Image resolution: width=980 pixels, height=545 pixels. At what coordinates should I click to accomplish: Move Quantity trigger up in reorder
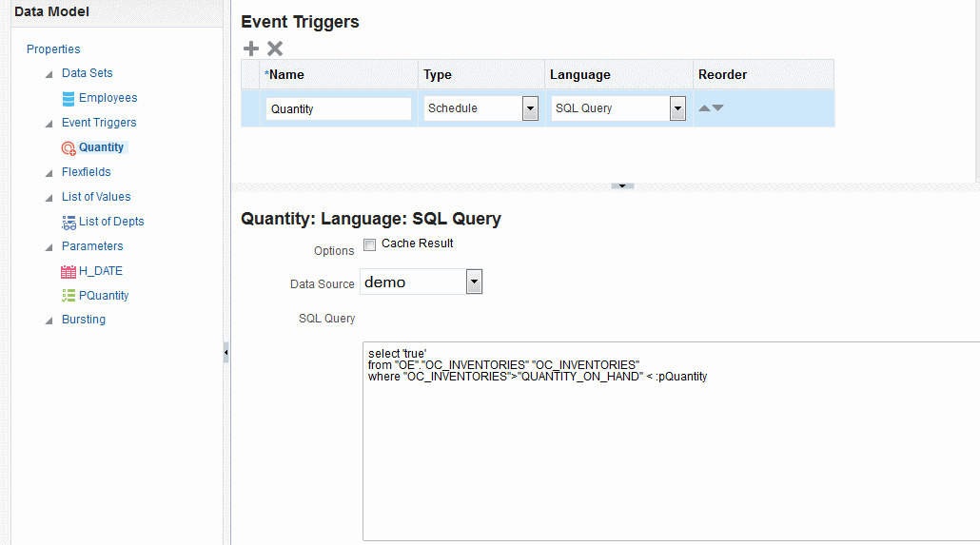click(x=704, y=108)
